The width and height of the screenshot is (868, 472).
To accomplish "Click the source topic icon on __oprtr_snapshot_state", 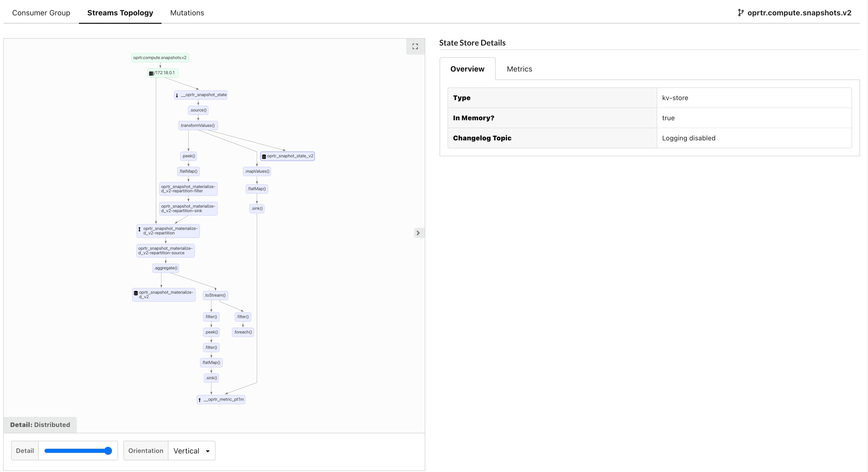I will tap(177, 95).
